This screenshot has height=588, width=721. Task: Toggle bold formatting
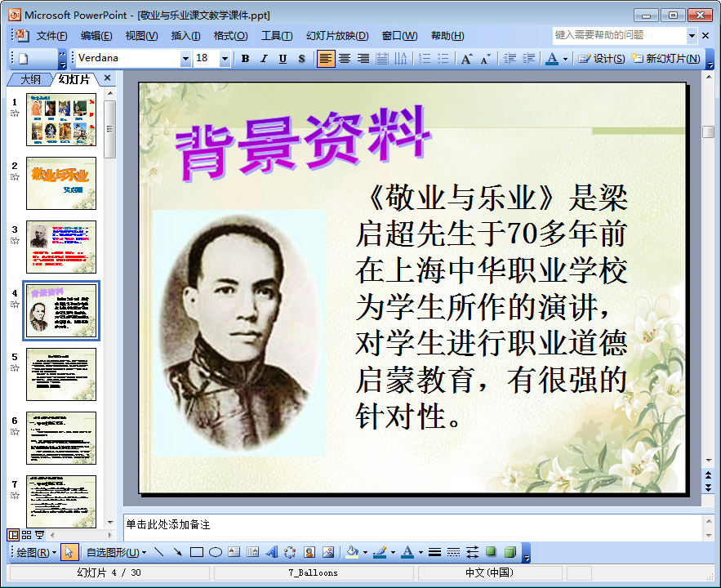[245, 58]
